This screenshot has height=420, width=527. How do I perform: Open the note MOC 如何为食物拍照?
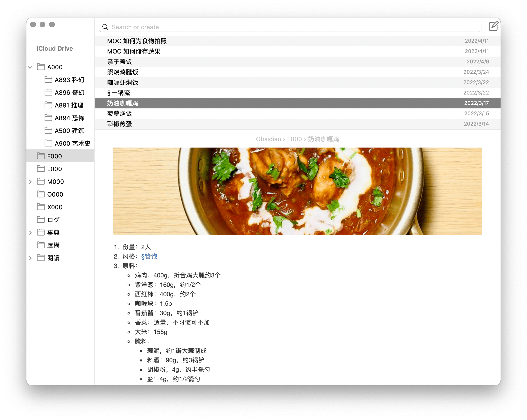click(297, 41)
